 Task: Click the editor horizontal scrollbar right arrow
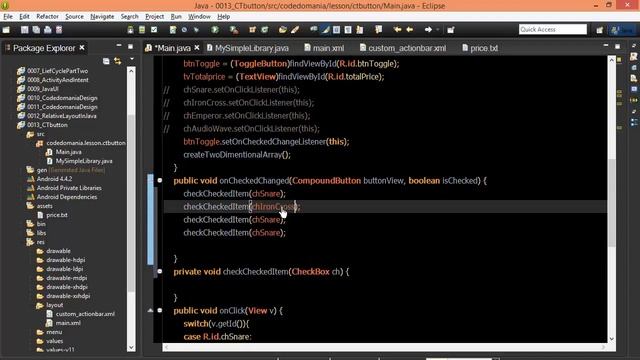coord(603,347)
